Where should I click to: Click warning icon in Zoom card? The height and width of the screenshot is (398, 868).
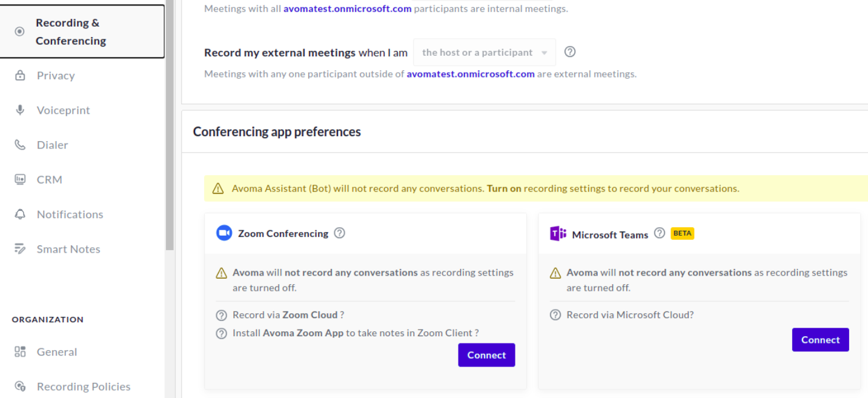point(222,273)
